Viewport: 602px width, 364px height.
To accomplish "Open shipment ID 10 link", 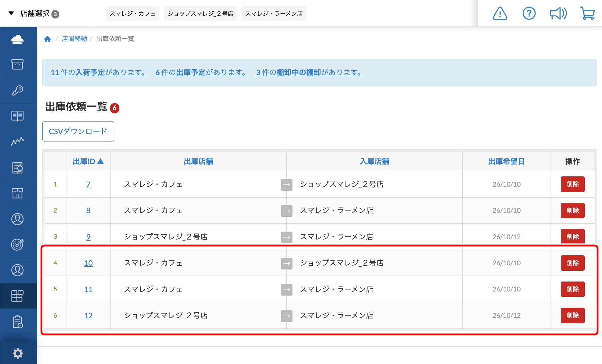I will [88, 263].
